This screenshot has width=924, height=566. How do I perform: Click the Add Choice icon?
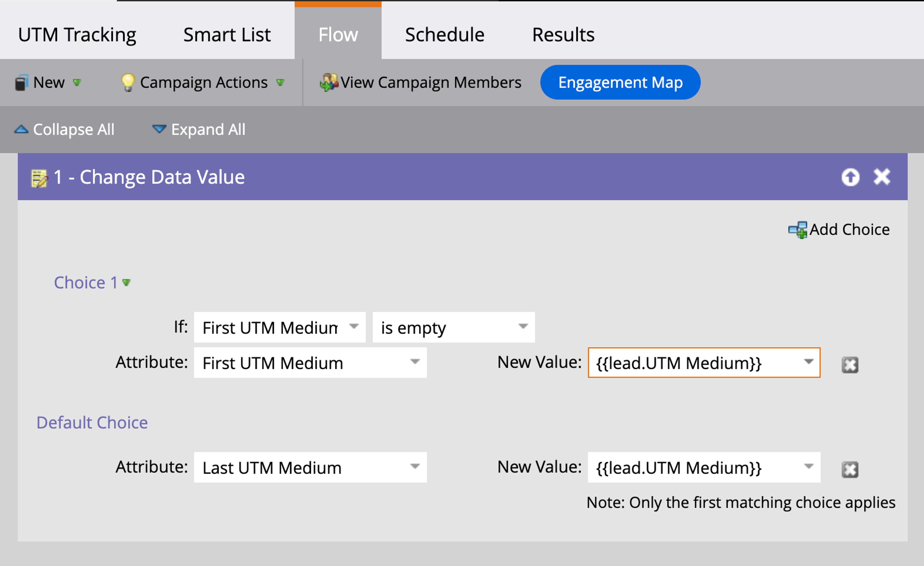pos(797,230)
